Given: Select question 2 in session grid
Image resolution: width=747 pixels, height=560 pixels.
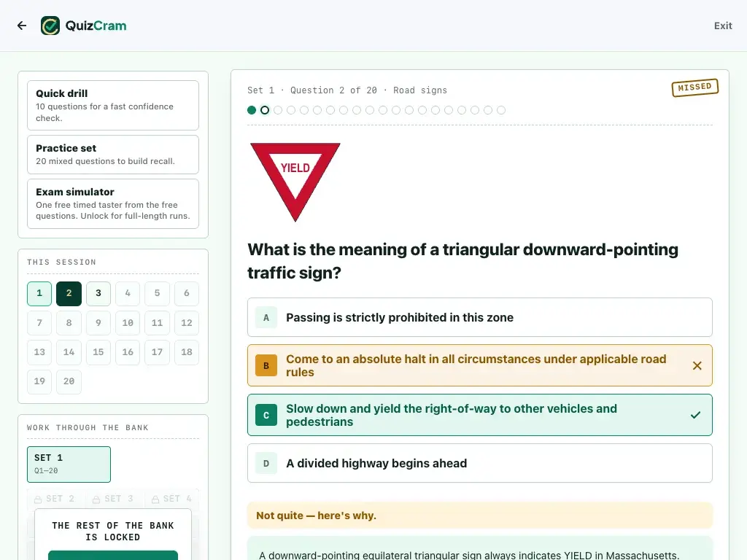Looking at the screenshot, I should [x=69, y=293].
